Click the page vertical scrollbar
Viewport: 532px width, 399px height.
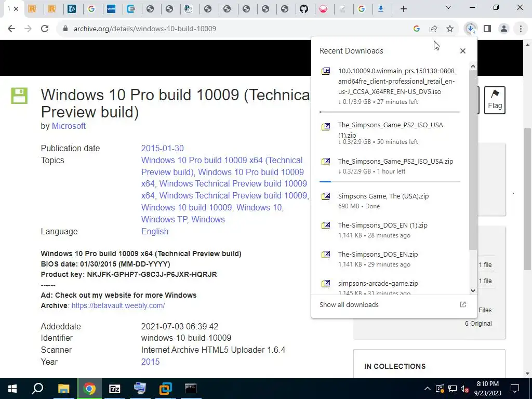point(528,198)
